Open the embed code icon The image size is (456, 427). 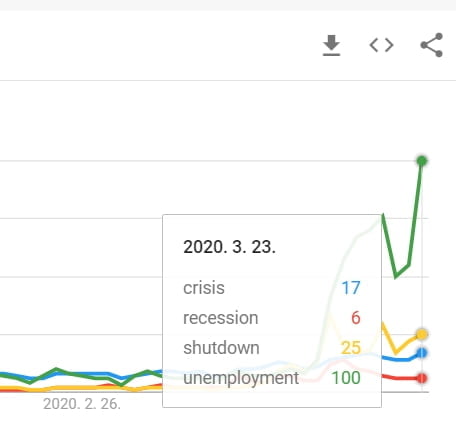pos(381,45)
